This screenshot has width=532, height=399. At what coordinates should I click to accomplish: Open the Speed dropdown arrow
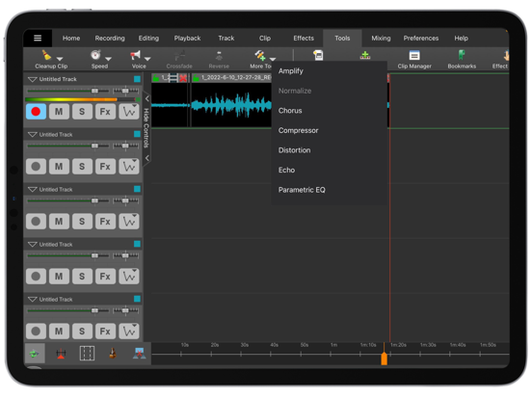[108, 59]
